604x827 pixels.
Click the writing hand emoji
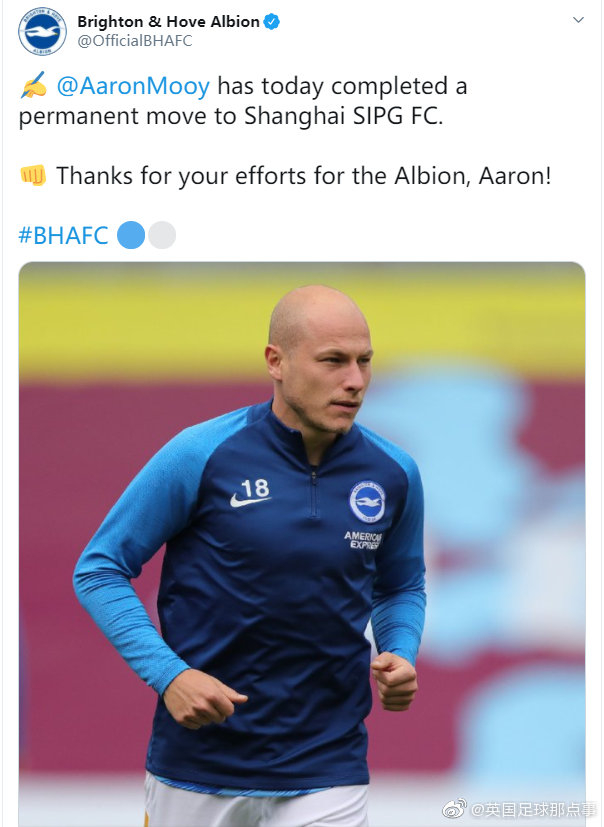coord(33,87)
